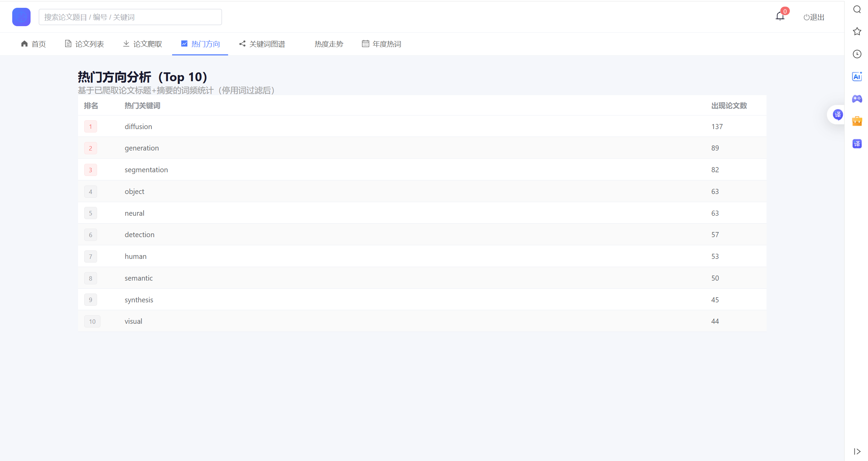
Task: Open the notification bell icon
Action: pos(780,16)
